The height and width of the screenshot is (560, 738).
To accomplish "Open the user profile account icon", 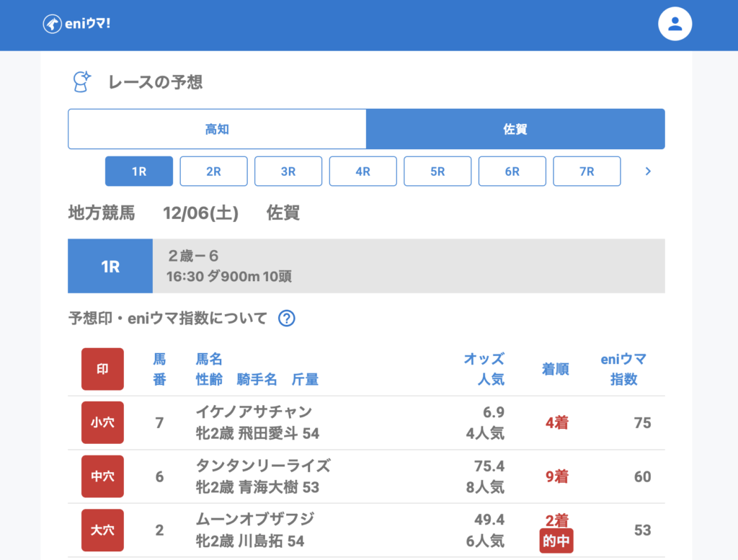I will [x=675, y=24].
